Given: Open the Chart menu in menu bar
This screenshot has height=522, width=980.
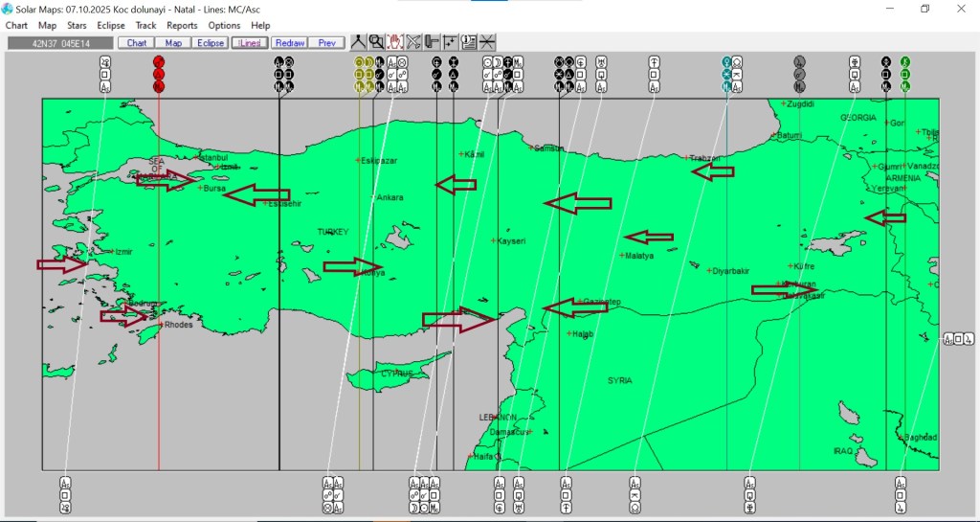Looking at the screenshot, I should [x=16, y=25].
